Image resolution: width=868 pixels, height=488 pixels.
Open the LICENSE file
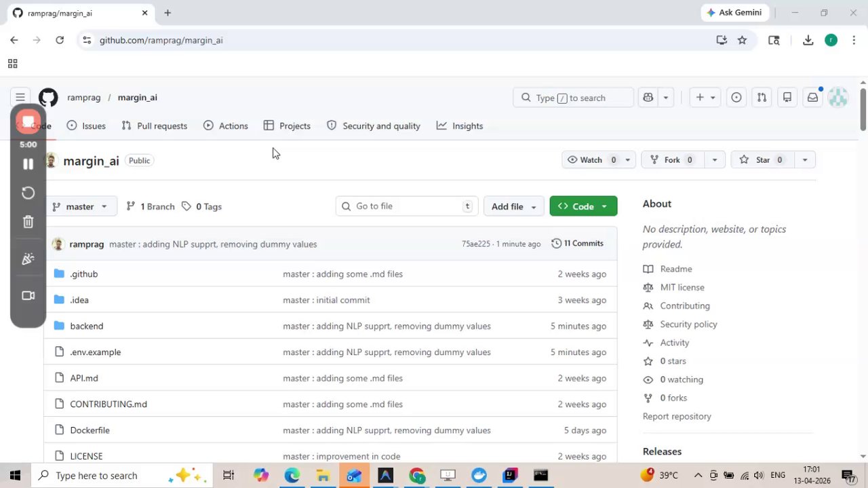coord(86,456)
